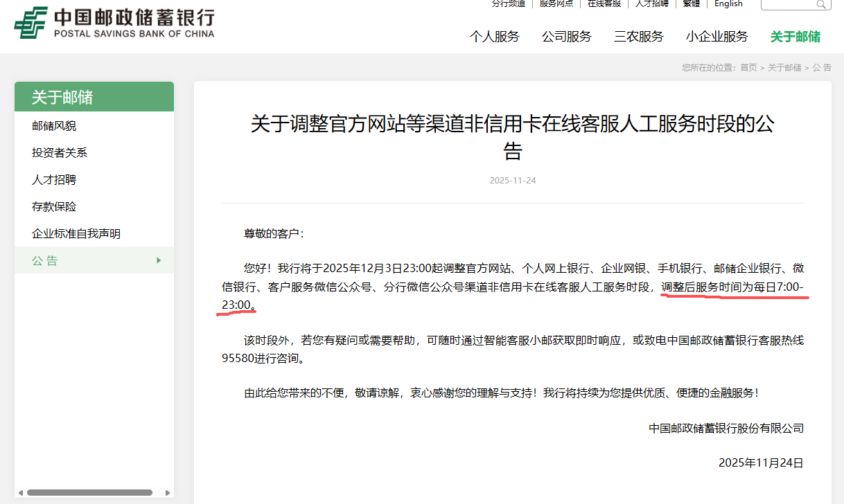Select the highlighted 关于邮储 tab

[795, 37]
